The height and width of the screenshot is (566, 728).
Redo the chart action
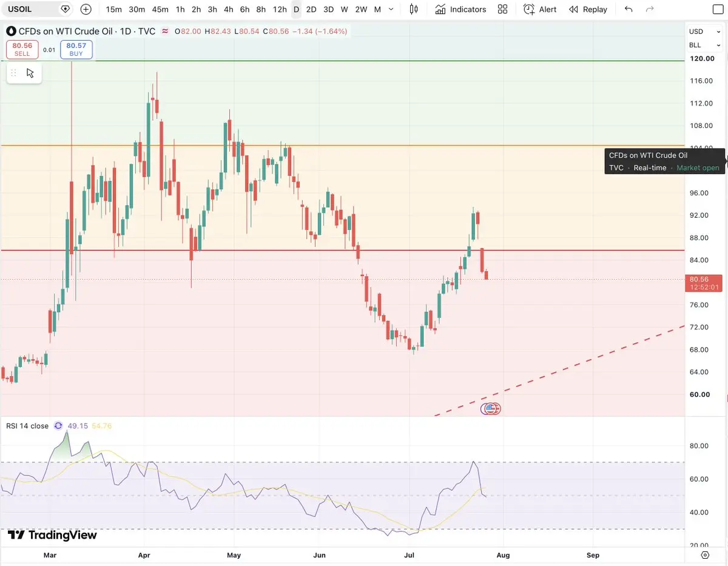(650, 9)
